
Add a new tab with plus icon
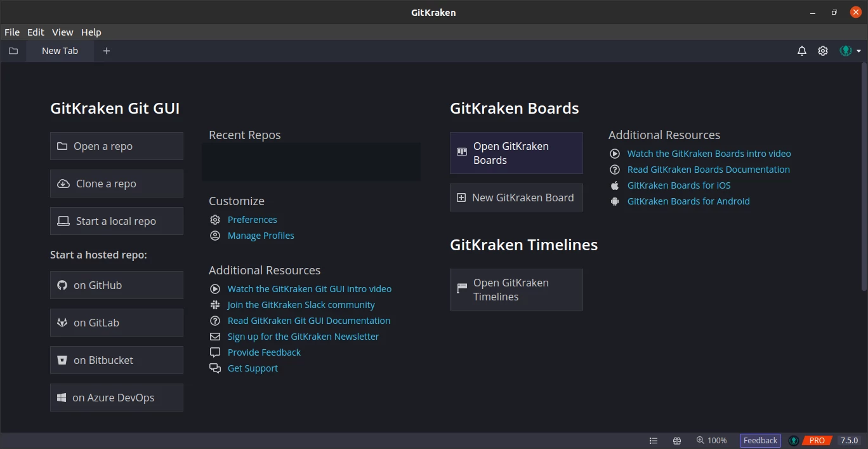tap(107, 51)
